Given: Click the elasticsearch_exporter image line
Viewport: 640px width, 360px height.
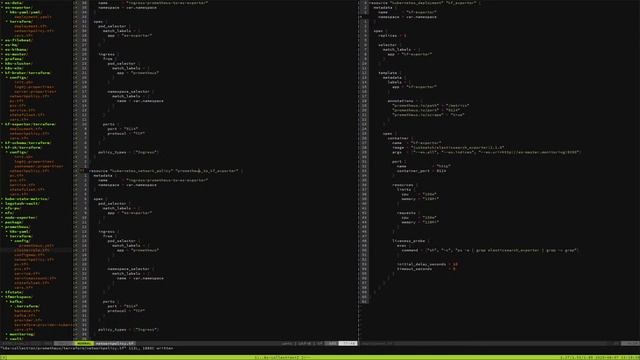Looking at the screenshot, I should tap(448, 147).
